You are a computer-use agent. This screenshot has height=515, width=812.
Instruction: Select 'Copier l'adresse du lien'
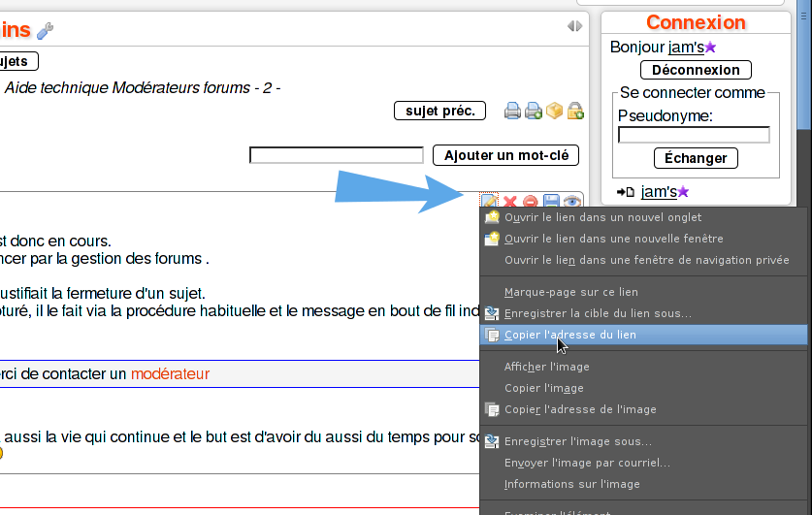tap(644, 335)
